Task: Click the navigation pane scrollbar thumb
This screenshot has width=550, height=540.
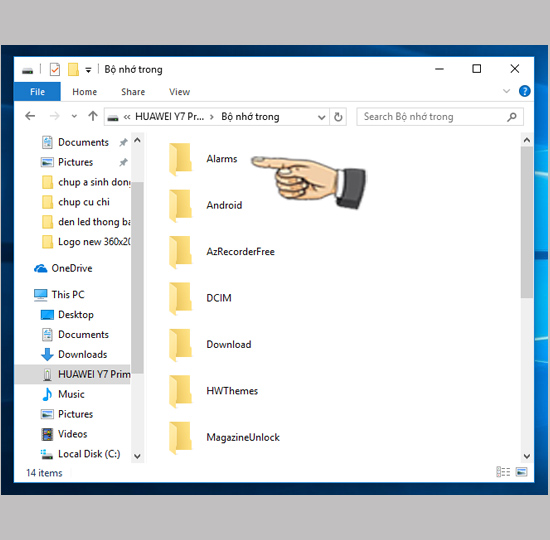Action: [x=137, y=277]
